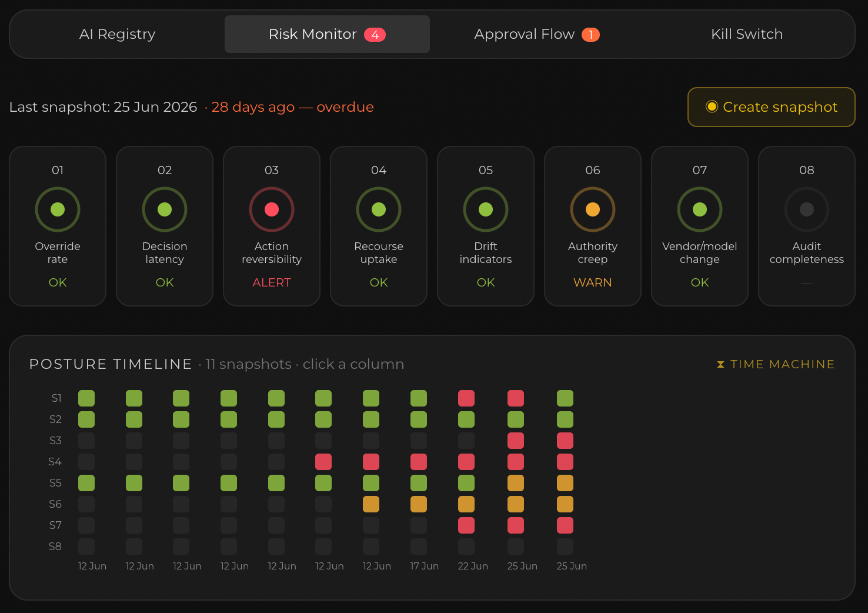The image size is (868, 613).
Task: Click the Vendor/model change status indicator
Action: click(x=700, y=209)
